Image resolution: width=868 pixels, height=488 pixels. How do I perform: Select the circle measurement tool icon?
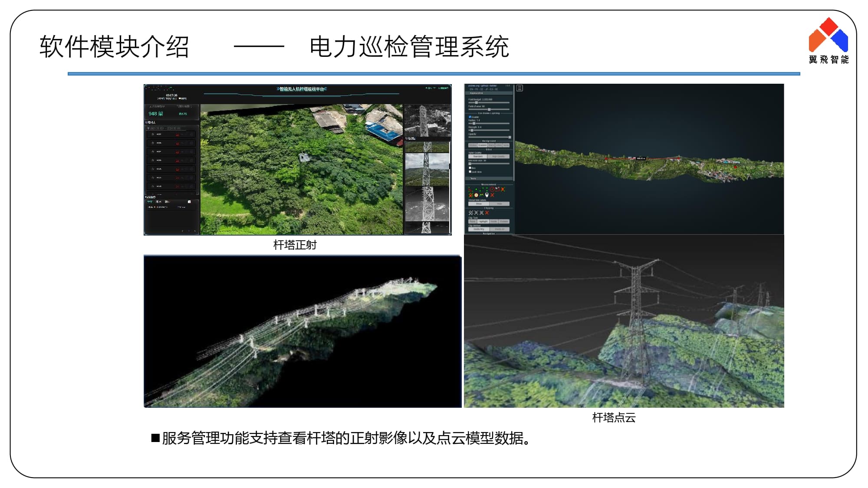pos(492,189)
